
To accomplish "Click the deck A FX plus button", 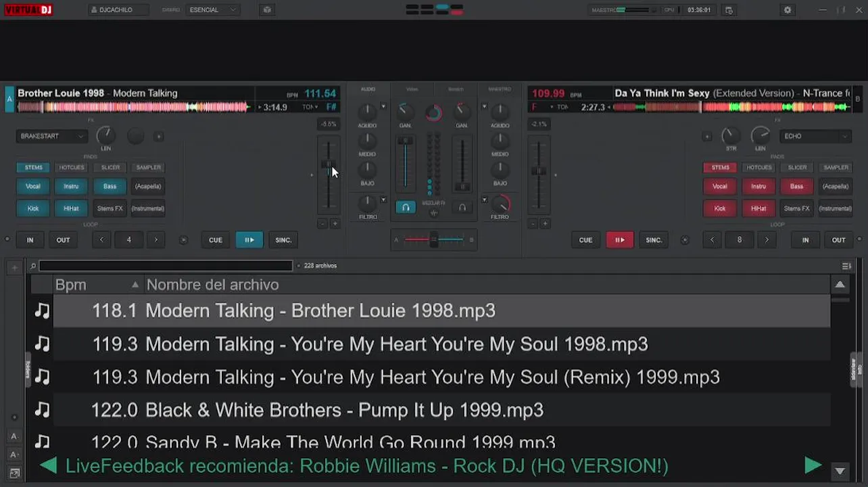I will 158,137.
